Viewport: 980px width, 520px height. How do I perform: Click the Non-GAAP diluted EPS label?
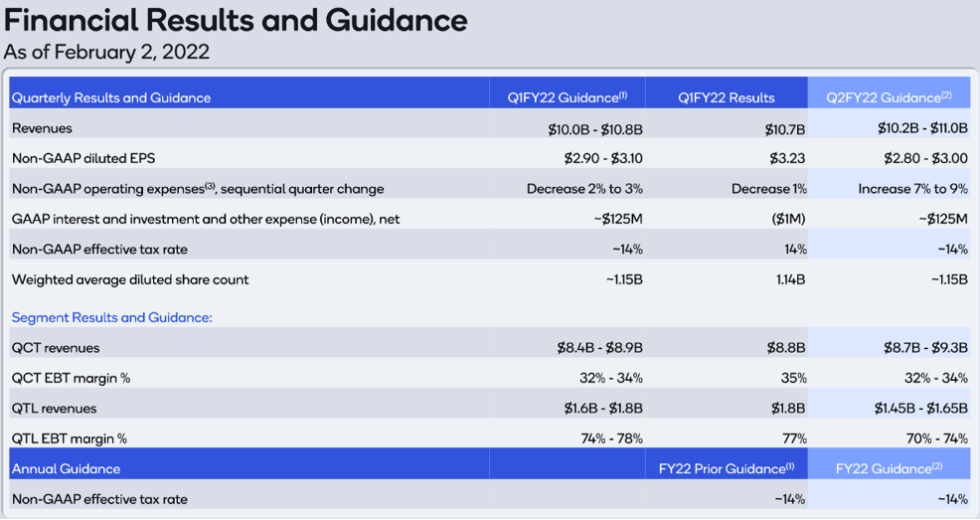click(x=83, y=158)
